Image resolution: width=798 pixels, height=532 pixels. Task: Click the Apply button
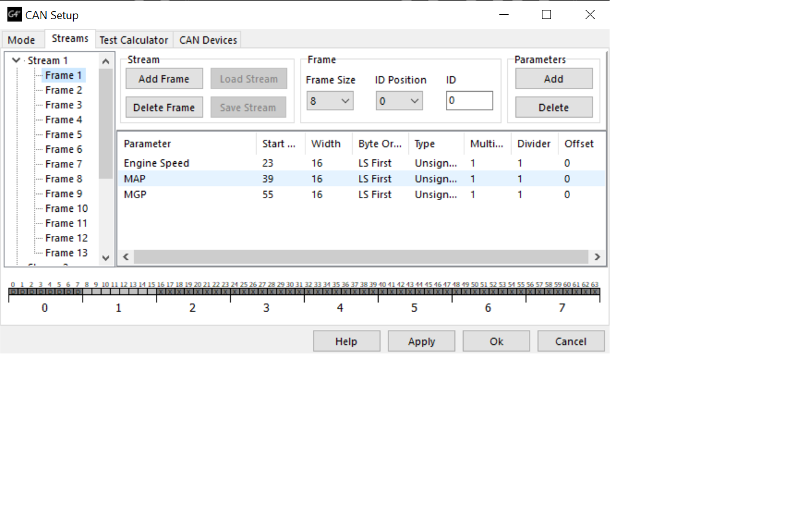pos(422,341)
